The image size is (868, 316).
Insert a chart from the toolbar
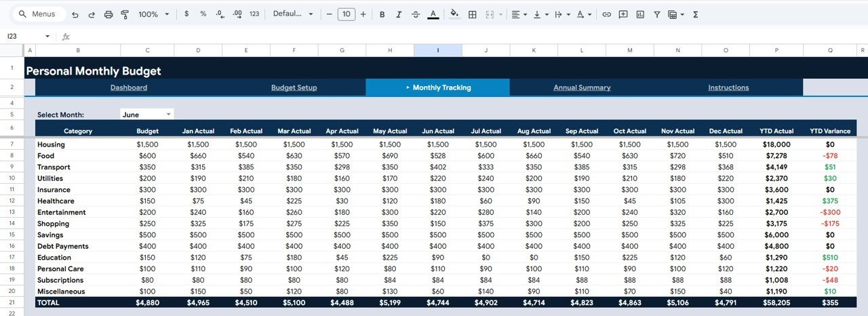coord(640,14)
